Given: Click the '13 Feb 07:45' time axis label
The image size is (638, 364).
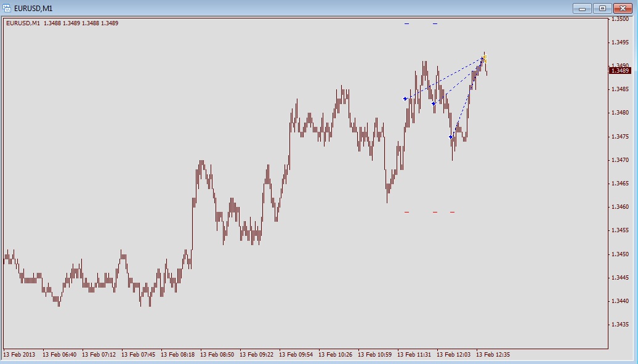Looking at the screenshot, I should click(x=138, y=355).
